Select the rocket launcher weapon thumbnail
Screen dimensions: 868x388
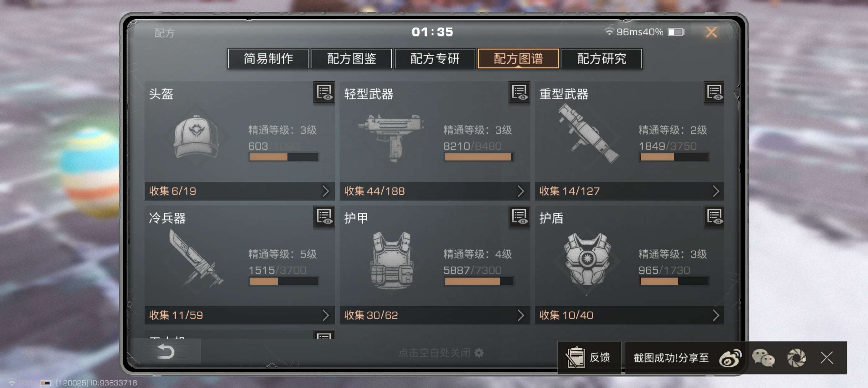tap(588, 134)
